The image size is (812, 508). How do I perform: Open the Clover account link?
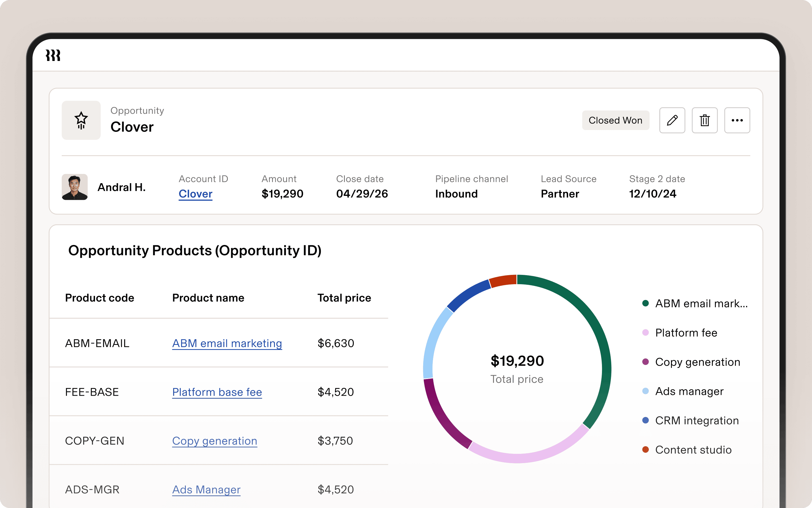click(196, 194)
